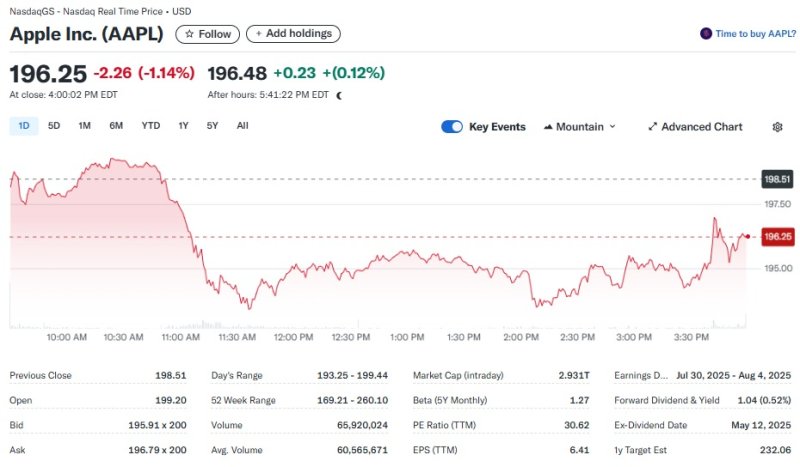Click the 2:00 PM label on the chart axis
Viewport: 800px width, 467px height.
[521, 337]
